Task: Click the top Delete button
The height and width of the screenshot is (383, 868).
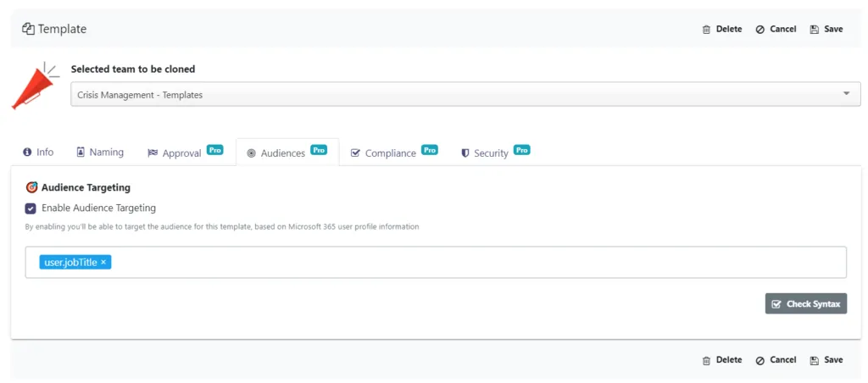Action: click(x=722, y=30)
